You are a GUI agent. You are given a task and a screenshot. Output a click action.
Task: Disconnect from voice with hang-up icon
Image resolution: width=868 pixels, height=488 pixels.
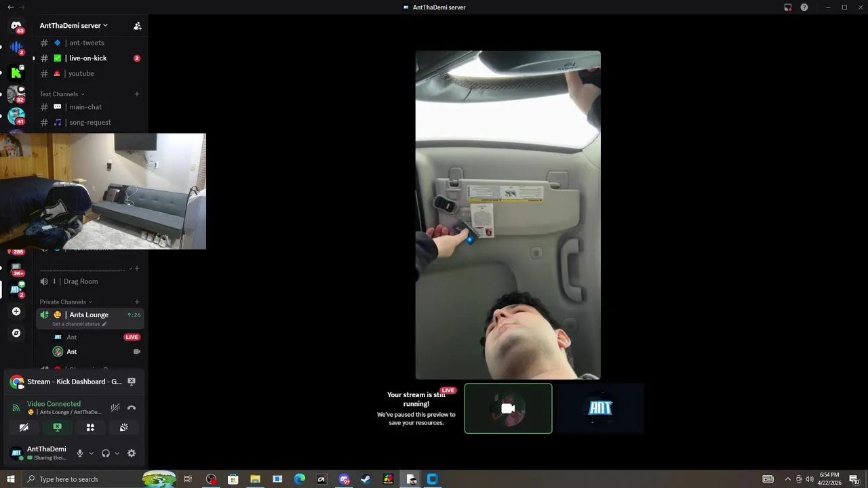click(132, 407)
